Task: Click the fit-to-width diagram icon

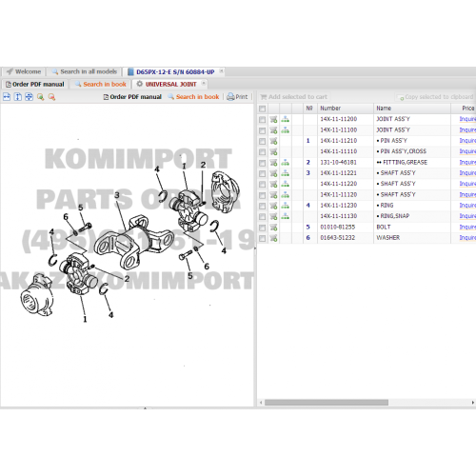Action: coord(7,97)
